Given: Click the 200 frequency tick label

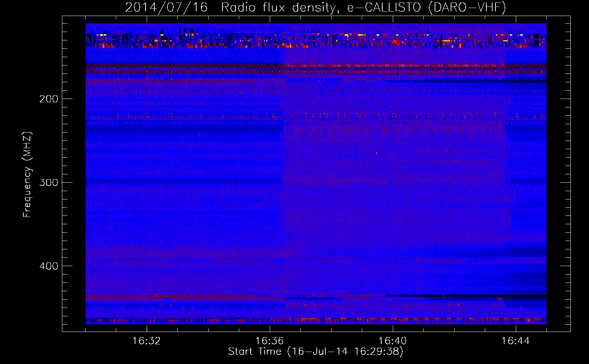Looking at the screenshot, I should coord(49,99).
